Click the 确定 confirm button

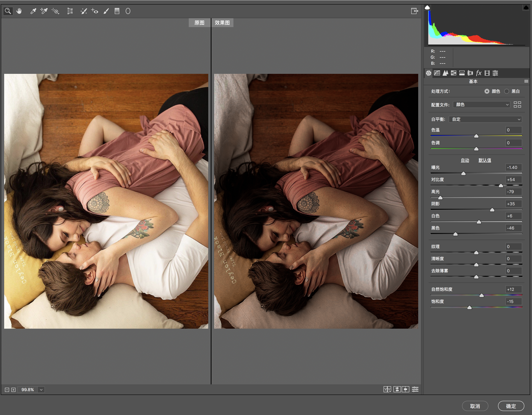tap(511, 406)
